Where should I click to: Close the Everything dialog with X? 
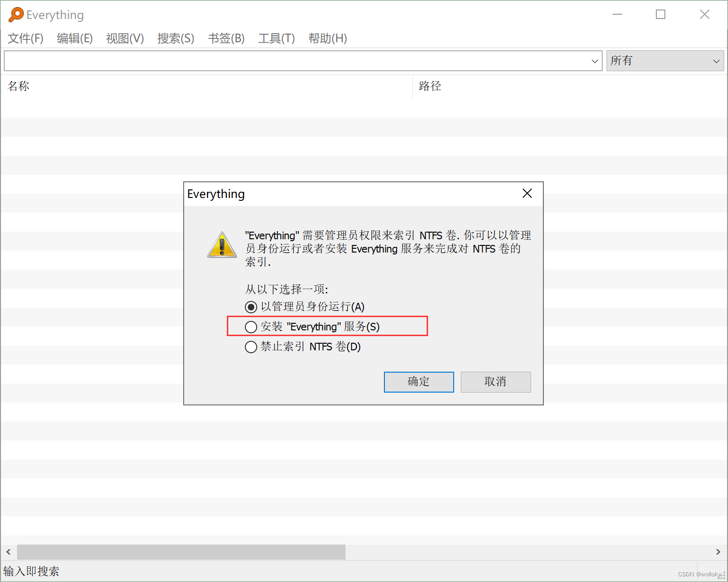pyautogui.click(x=527, y=193)
